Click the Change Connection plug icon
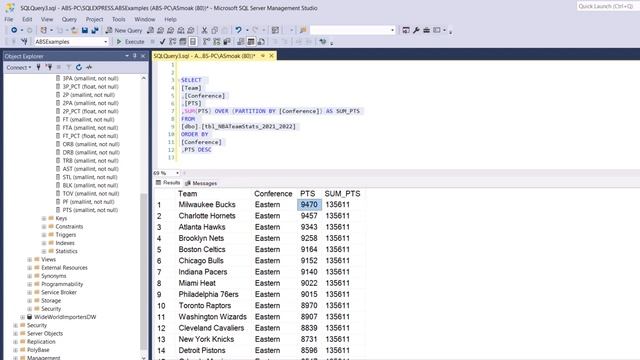Screen dimensions: 640x360 pos(24,42)
